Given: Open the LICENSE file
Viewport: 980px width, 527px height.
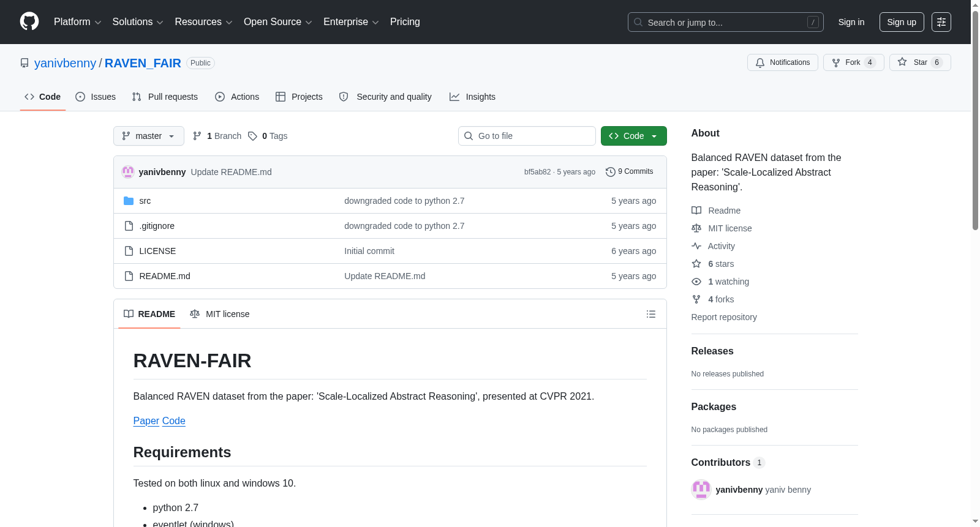Looking at the screenshot, I should (157, 251).
